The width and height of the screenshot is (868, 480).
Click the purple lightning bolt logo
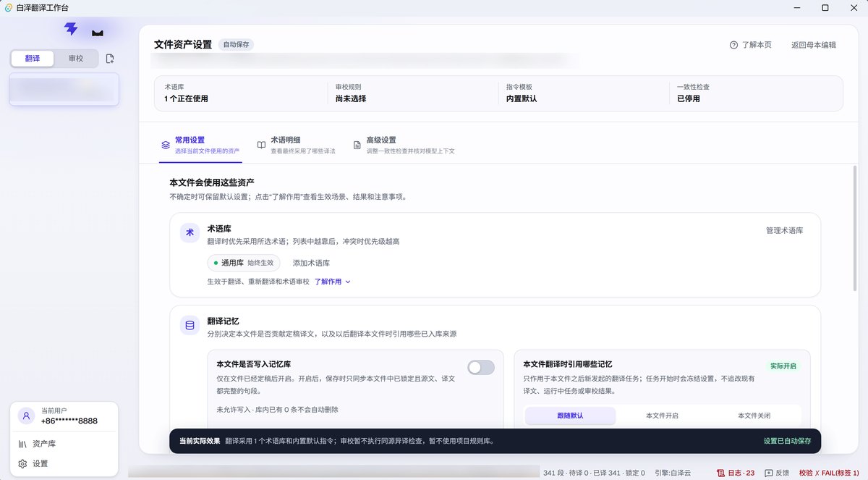[x=71, y=29]
